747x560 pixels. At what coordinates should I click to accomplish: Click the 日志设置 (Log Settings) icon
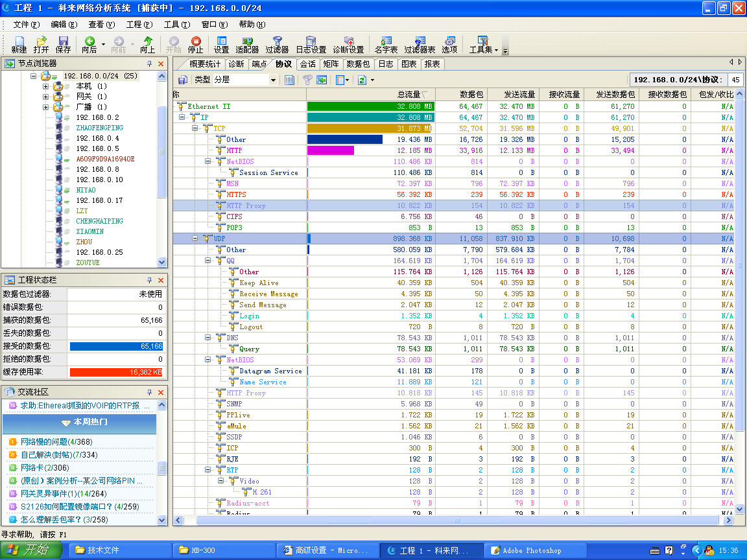[x=311, y=44]
